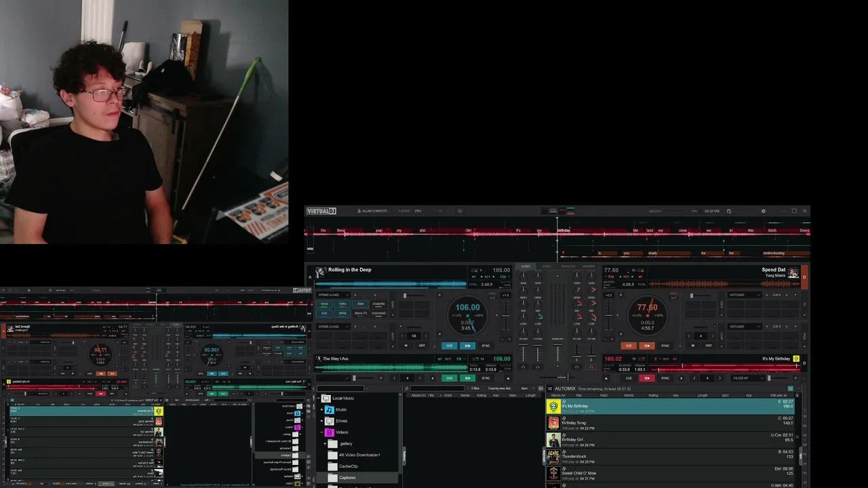This screenshot has width=868, height=488.
Task: Select the Local Music folder icon
Action: point(326,399)
